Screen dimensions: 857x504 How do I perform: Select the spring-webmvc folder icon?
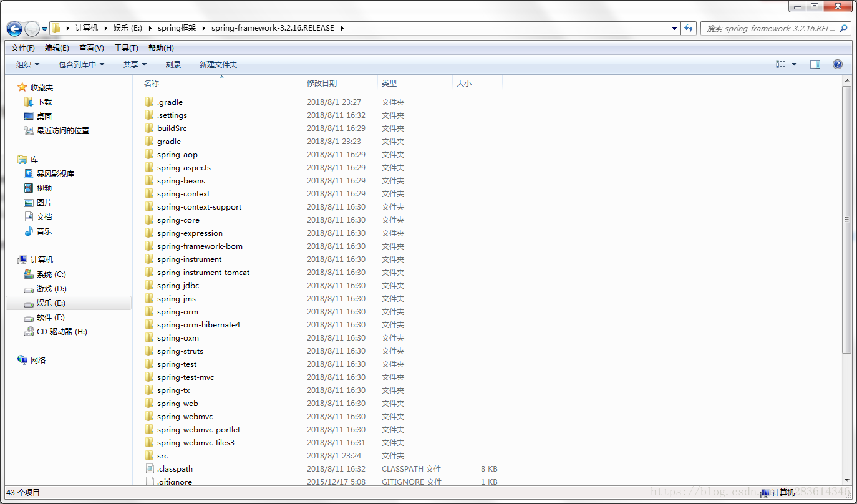point(149,416)
